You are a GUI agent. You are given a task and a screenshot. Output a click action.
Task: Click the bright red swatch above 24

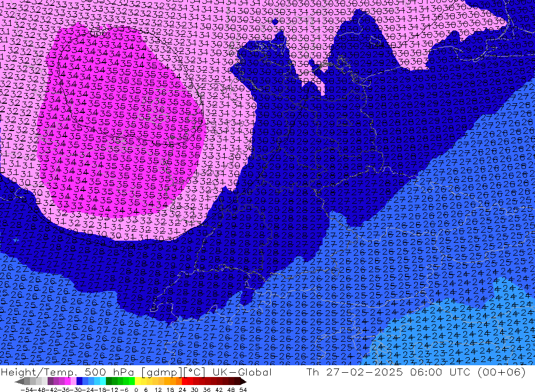pyautogui.click(x=185, y=381)
